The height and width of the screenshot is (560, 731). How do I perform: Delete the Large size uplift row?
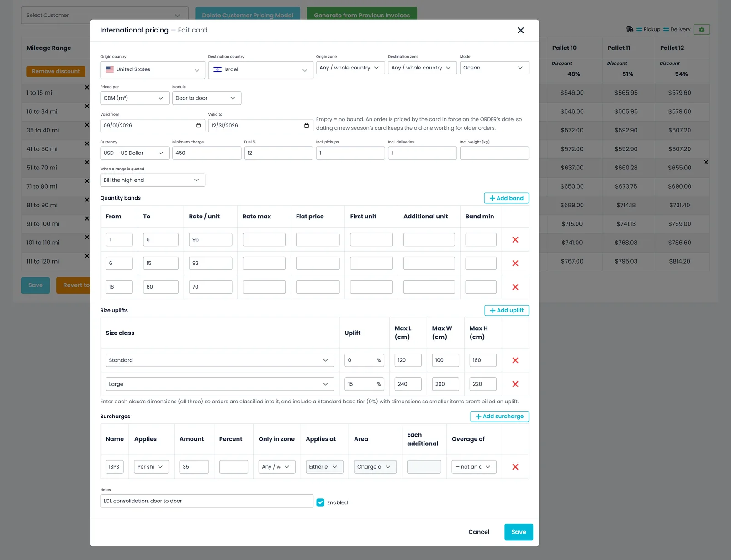(x=515, y=384)
